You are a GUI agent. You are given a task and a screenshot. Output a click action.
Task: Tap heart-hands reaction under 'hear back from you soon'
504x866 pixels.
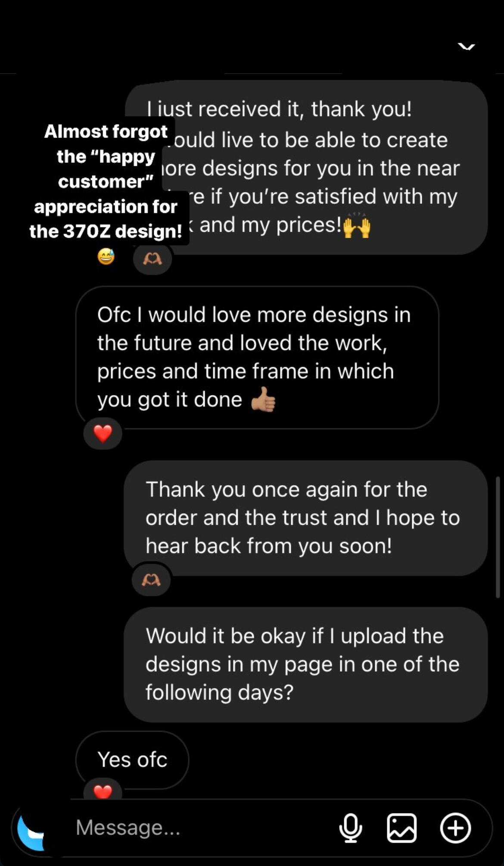(x=151, y=580)
